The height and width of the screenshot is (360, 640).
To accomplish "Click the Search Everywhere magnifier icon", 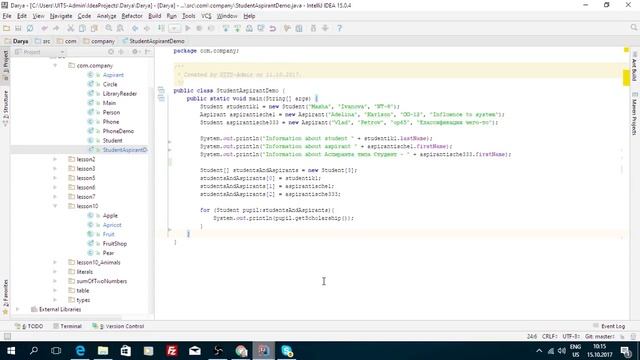I will click(633, 27).
